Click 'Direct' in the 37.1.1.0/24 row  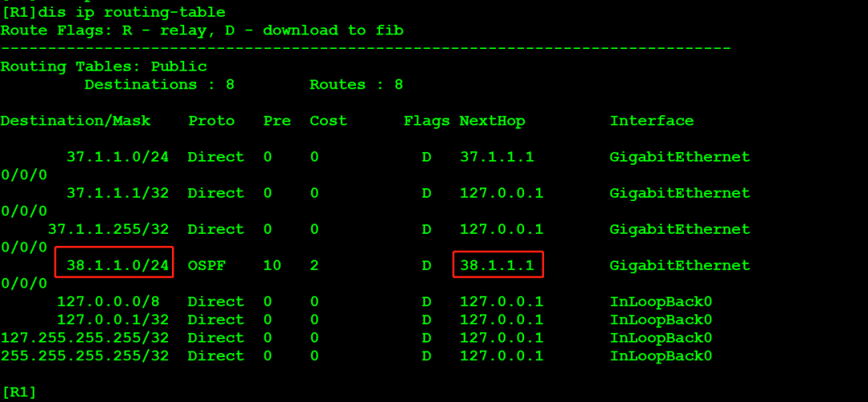pyautogui.click(x=216, y=158)
